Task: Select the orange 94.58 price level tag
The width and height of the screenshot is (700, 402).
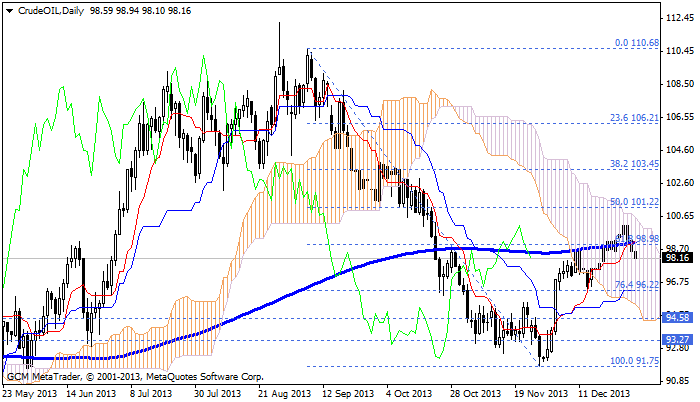Action: click(x=677, y=316)
